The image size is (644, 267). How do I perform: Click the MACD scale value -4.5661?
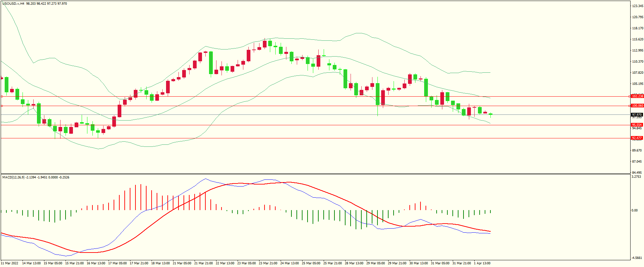pos(636,258)
